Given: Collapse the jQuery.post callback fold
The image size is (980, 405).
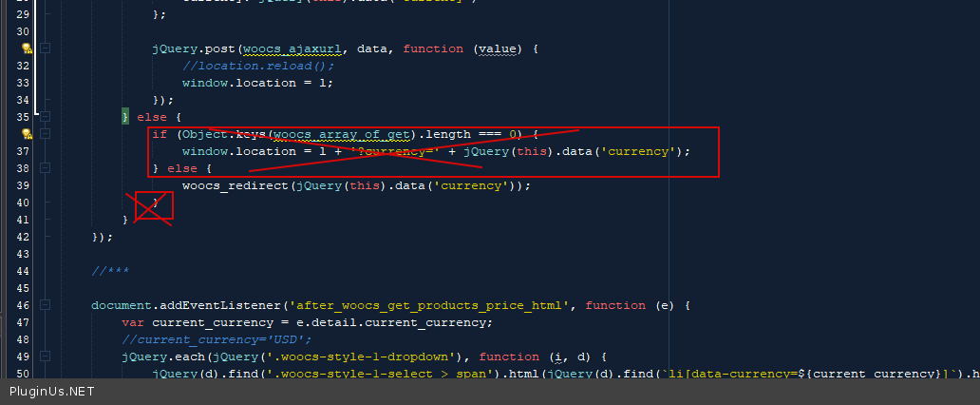Looking at the screenshot, I should coord(45,48).
